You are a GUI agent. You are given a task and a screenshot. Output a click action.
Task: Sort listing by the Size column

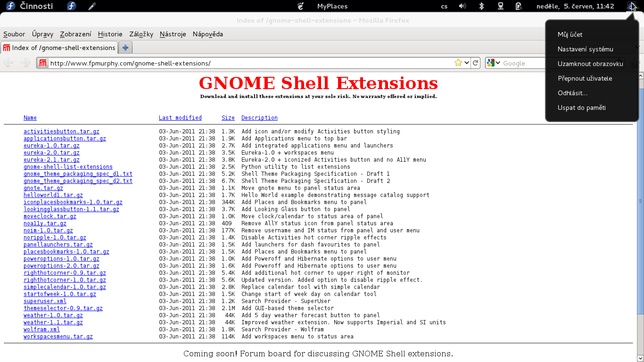pyautogui.click(x=228, y=118)
